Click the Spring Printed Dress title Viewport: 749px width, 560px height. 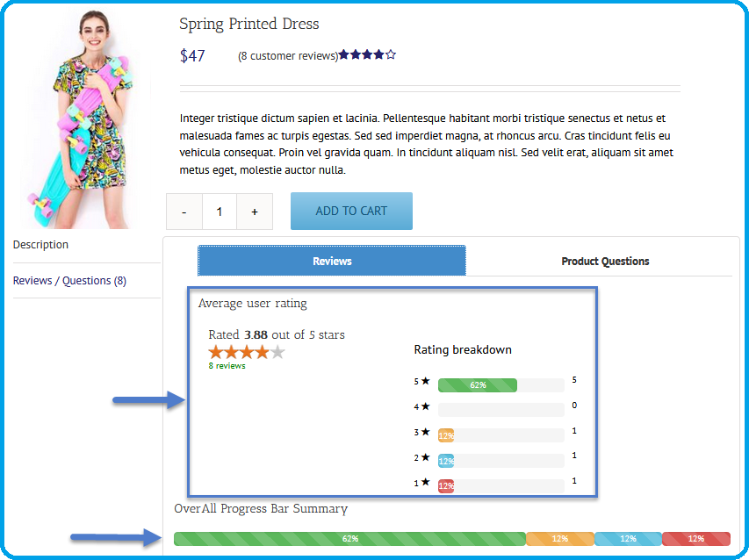248,24
